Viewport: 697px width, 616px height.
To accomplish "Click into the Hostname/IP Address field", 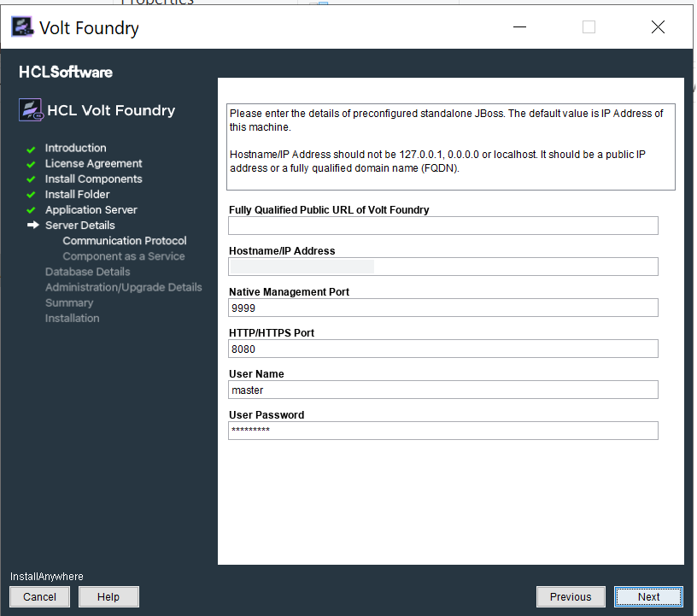I will (443, 267).
